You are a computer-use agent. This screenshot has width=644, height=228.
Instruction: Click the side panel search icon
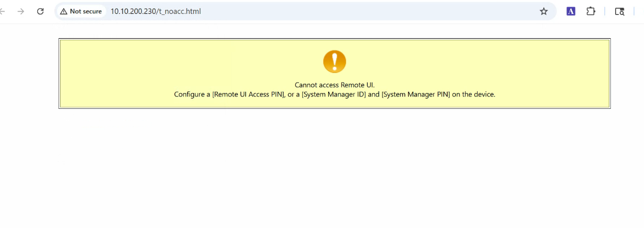point(619,11)
